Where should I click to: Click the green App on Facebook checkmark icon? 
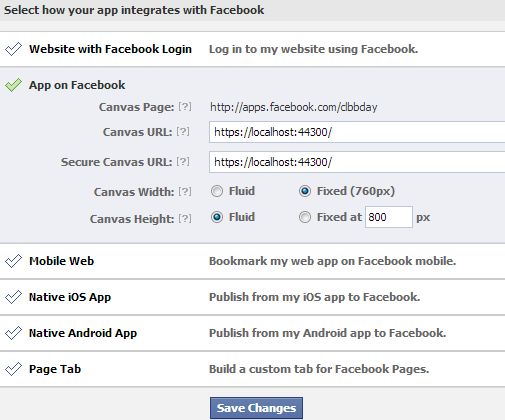coord(13,85)
